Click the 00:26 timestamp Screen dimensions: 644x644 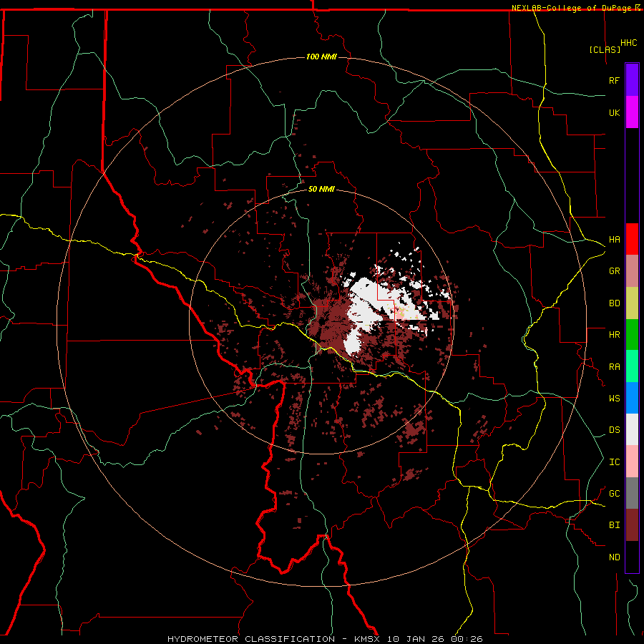click(x=466, y=639)
